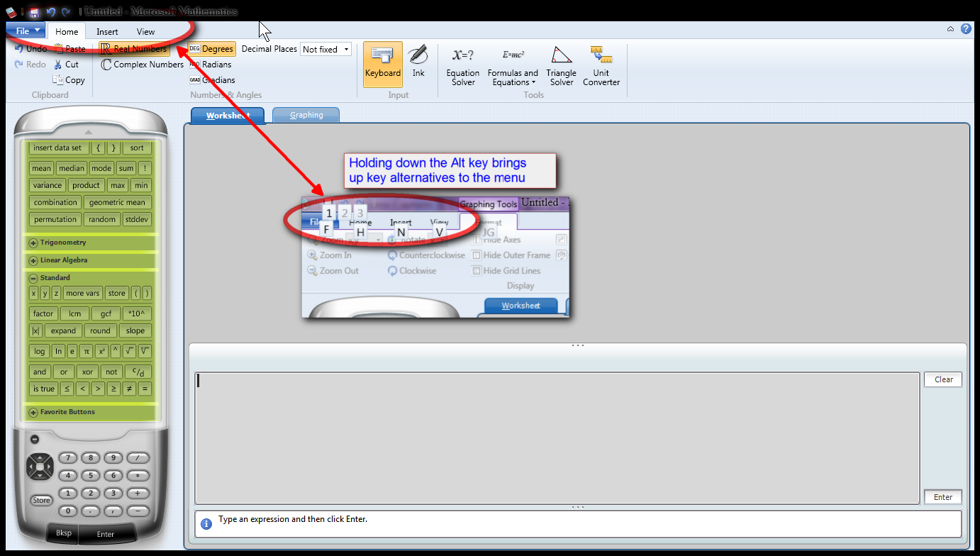The image size is (980, 556).
Task: Click the quick access Redo arrow in title bar
Action: pyautogui.click(x=66, y=12)
